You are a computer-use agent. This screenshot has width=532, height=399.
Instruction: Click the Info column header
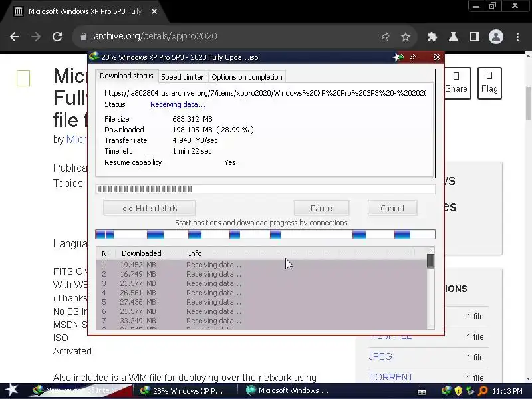click(x=195, y=253)
